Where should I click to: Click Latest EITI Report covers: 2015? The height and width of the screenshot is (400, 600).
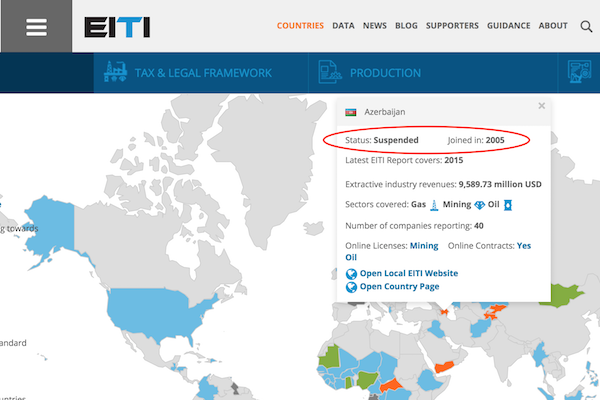(404, 160)
